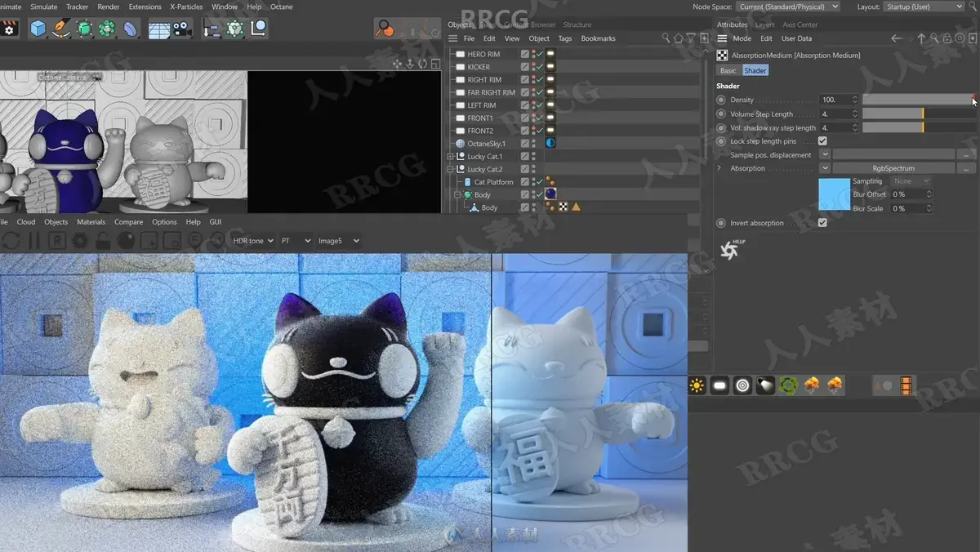The width and height of the screenshot is (980, 552).
Task: Enable clay mode sphere icon
Action: (126, 241)
